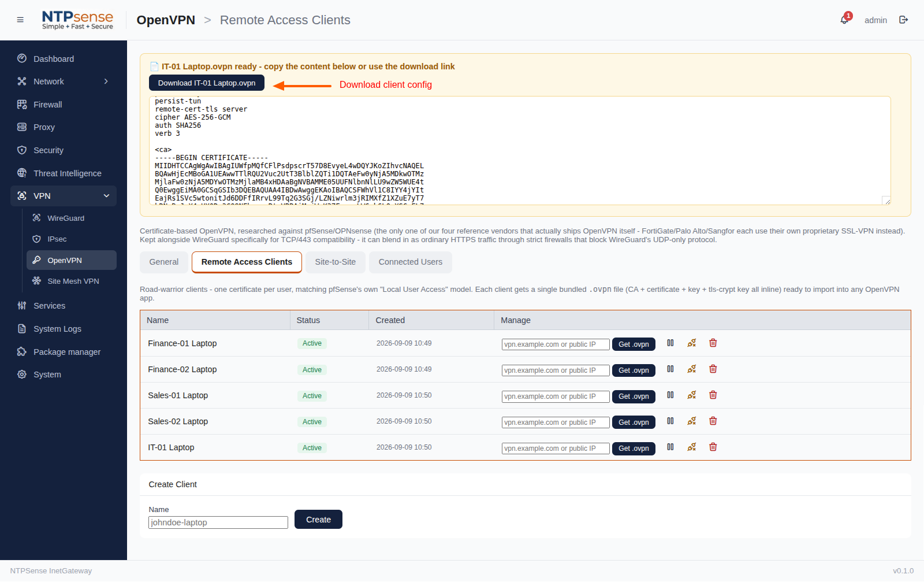Pause the Sales-02 Laptop client
The width and height of the screenshot is (924, 582).
670,421
